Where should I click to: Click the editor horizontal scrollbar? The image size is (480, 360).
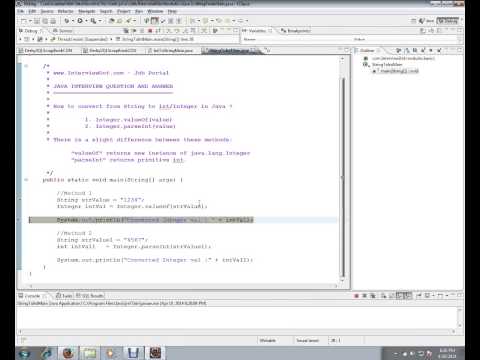(183, 286)
